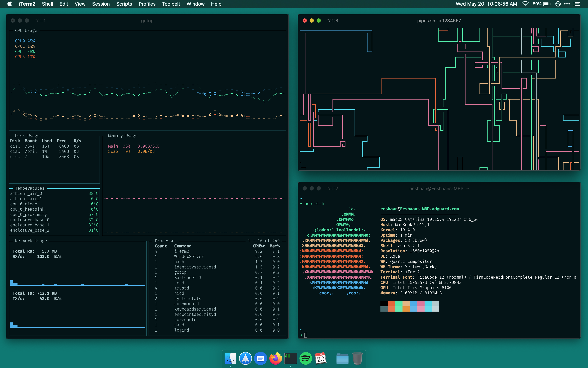Open Notification Center list icon

point(577,4)
